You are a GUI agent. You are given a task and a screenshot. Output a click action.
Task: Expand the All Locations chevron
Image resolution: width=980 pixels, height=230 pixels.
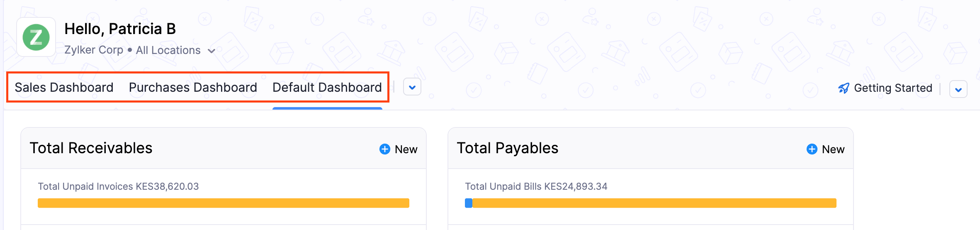[x=212, y=51]
